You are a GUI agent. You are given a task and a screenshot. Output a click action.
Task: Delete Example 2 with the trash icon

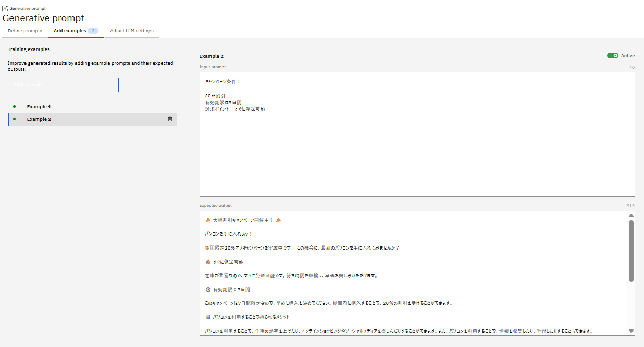(170, 119)
